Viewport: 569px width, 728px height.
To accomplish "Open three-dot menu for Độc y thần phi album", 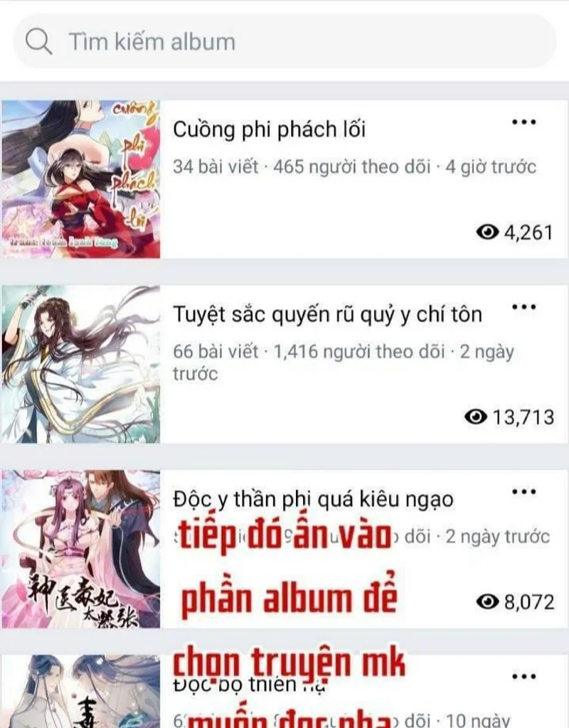I will (x=524, y=492).
